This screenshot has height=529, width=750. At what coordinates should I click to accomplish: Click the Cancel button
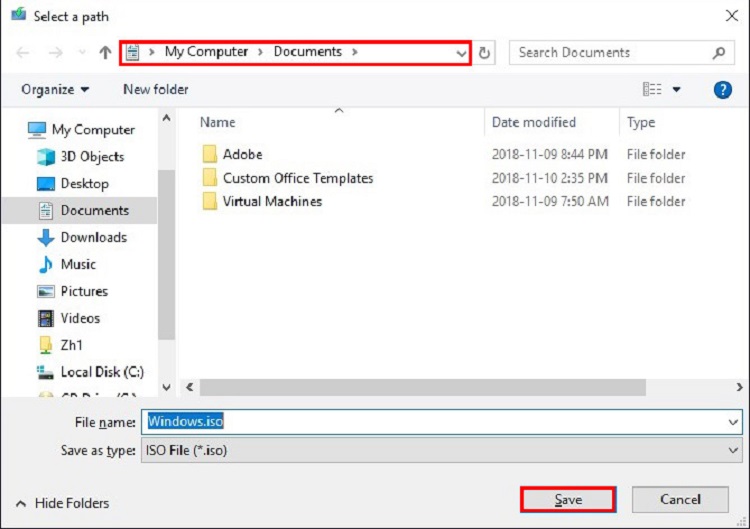[x=680, y=499]
